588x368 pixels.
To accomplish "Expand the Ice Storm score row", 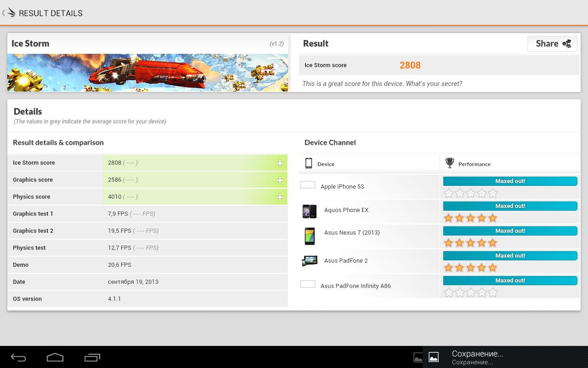I will 279,163.
